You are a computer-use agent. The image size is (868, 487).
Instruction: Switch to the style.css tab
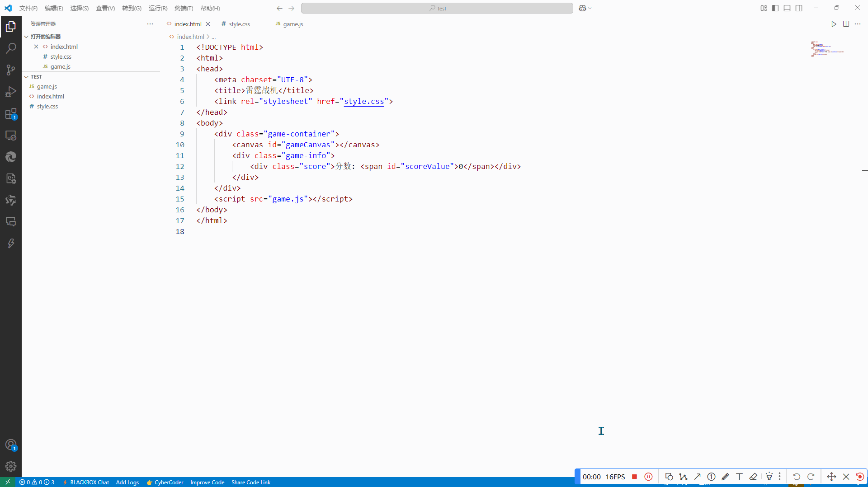click(239, 24)
